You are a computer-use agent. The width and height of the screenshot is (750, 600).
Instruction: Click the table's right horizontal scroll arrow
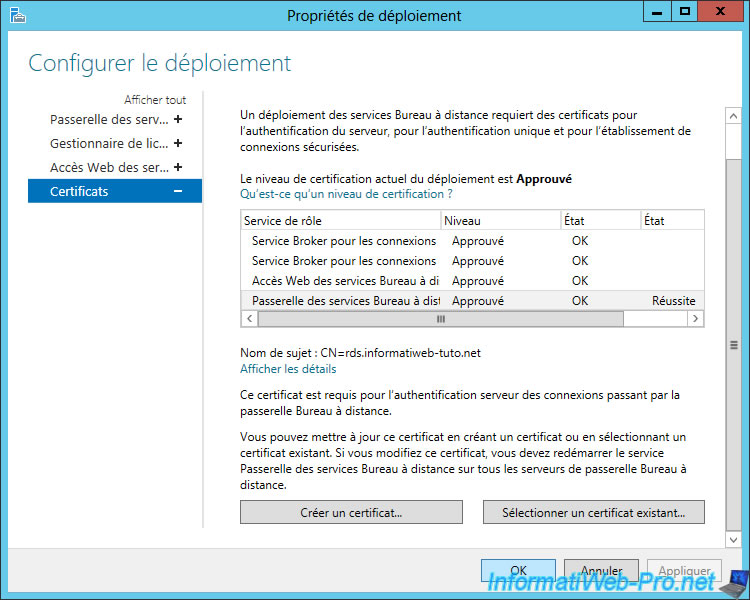[x=695, y=318]
